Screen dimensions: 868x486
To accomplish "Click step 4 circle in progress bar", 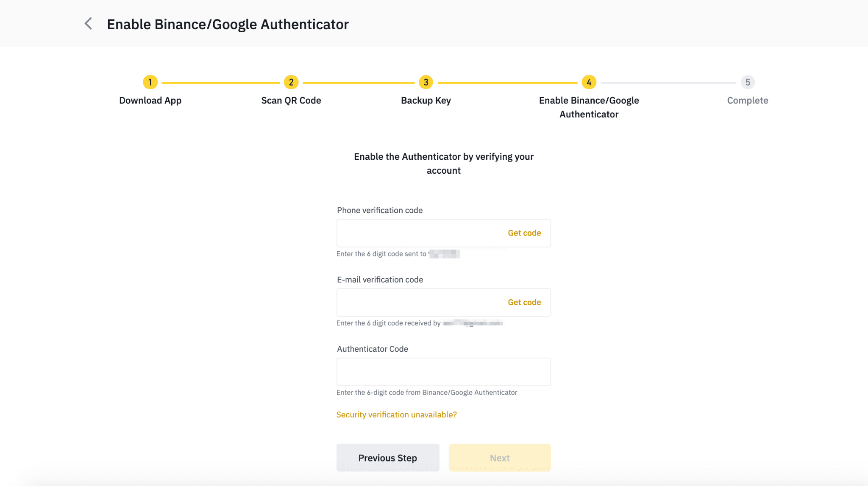I will (x=589, y=82).
